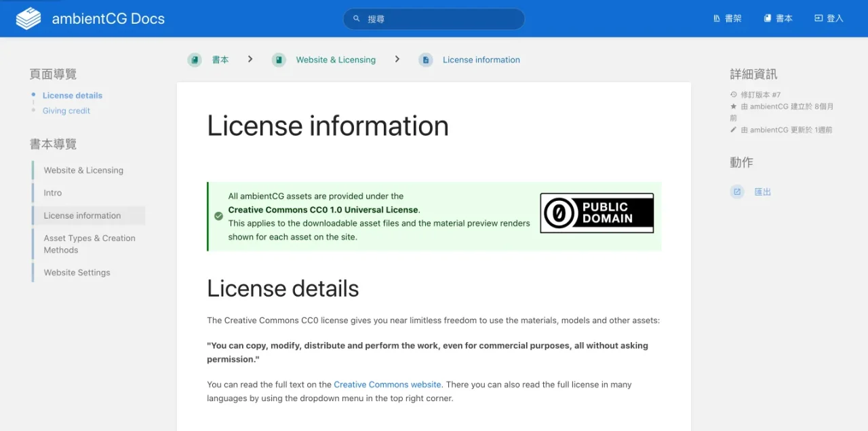Open the Intro page in book navigation
Viewport: 868px width, 431px height.
[x=53, y=193]
